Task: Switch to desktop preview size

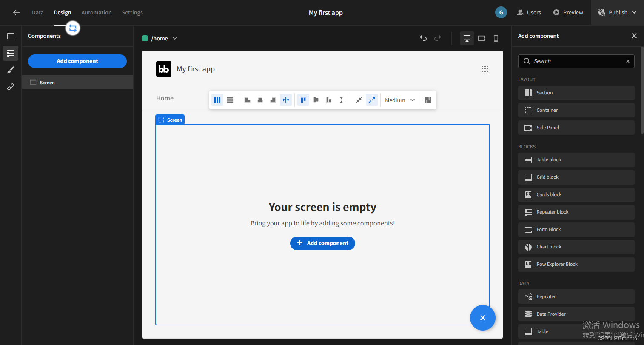Action: (467, 38)
